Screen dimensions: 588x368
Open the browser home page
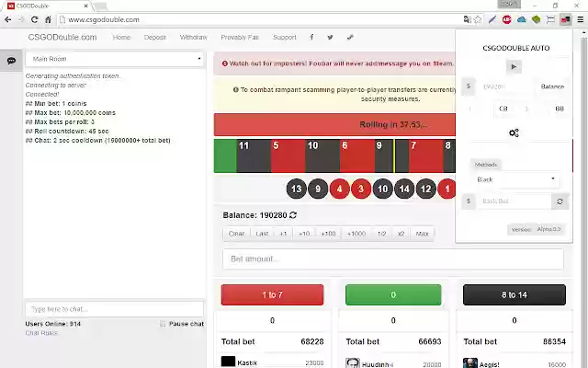coord(48,19)
